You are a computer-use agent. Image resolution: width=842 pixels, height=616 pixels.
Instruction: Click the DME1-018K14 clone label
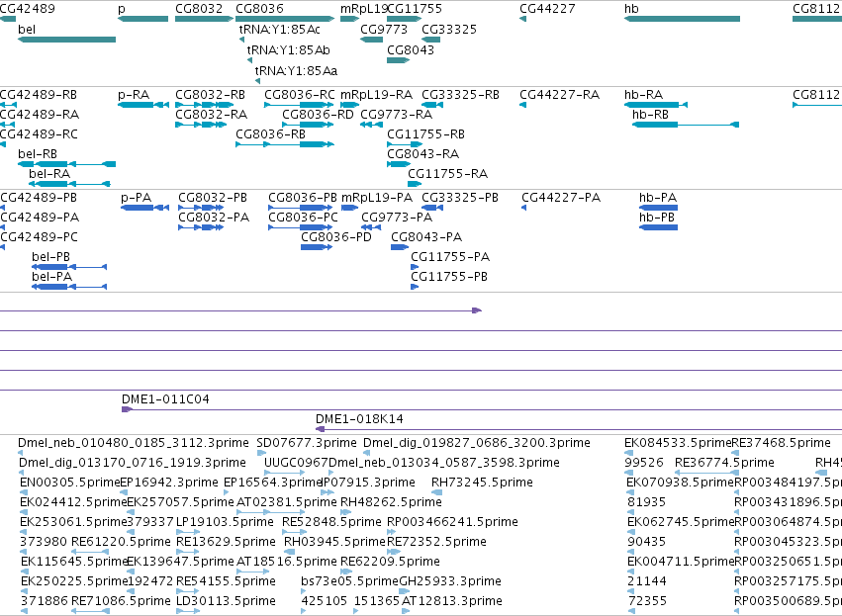click(359, 419)
